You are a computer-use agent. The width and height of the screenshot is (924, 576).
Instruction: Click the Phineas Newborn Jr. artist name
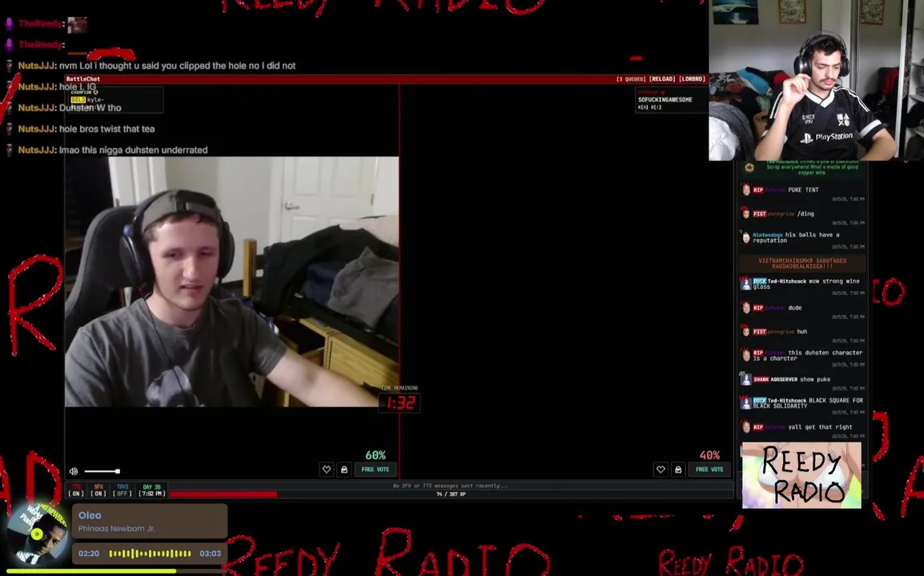coord(117,528)
